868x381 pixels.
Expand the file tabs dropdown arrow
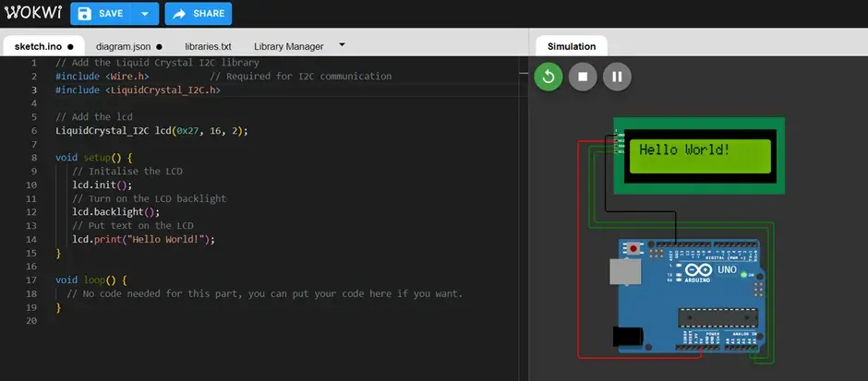click(342, 45)
